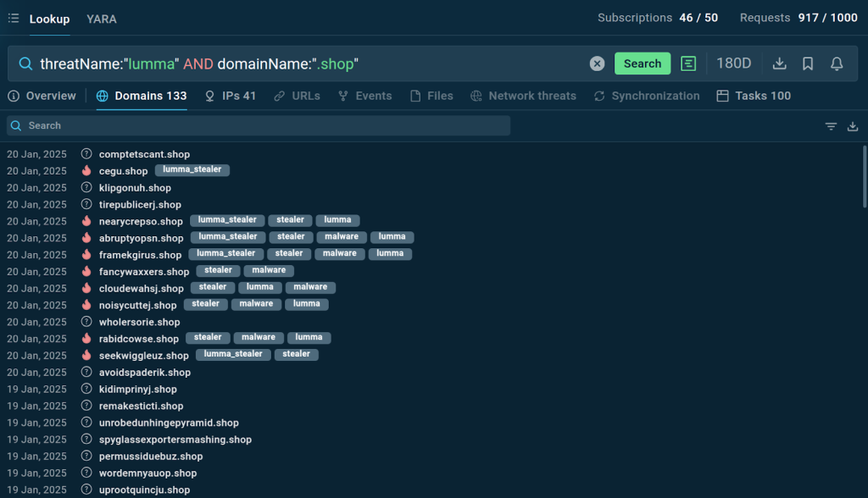This screenshot has height=498, width=868.
Task: Click the bell notification icon
Action: (837, 64)
